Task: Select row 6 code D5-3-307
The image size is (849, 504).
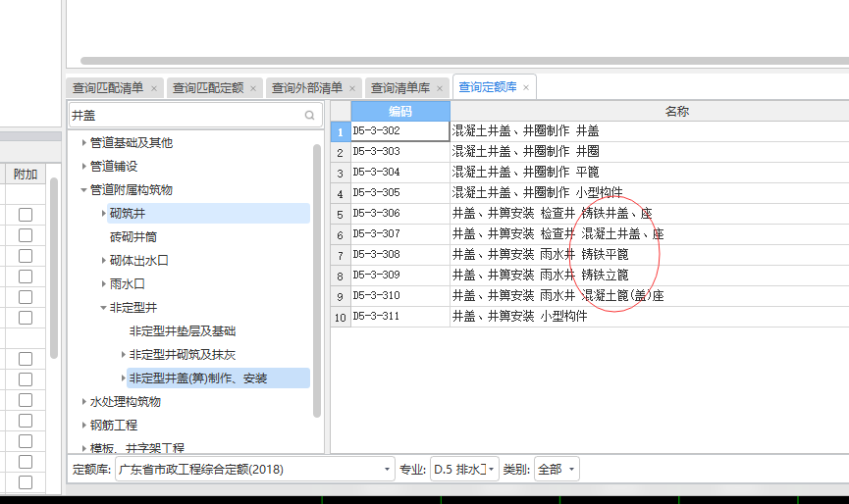Action: click(x=400, y=233)
